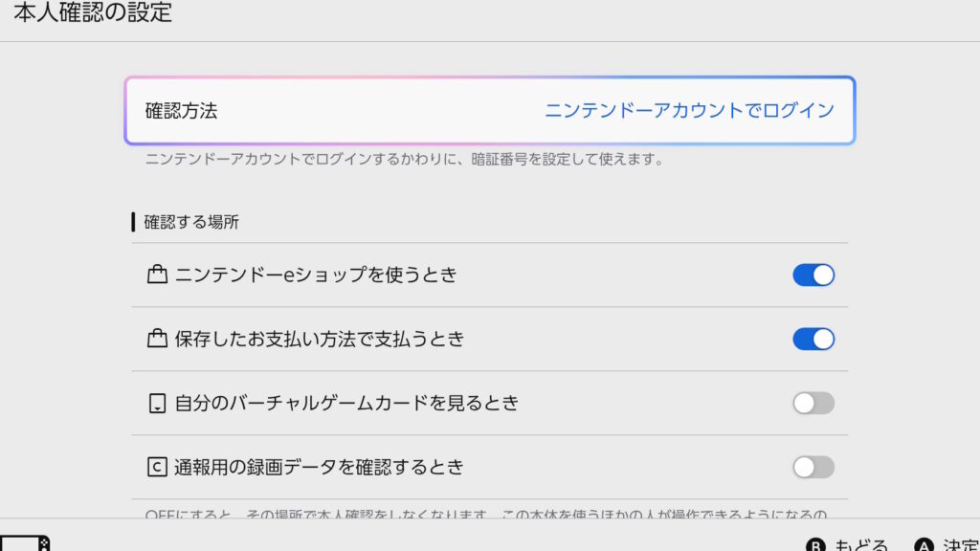The width and height of the screenshot is (980, 551).
Task: Click the controller icon in the bottom-left corner
Action: (x=25, y=543)
